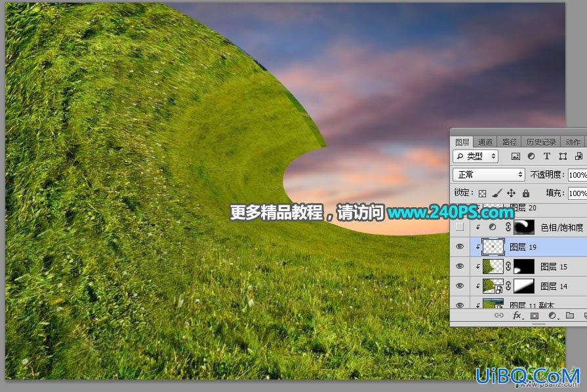
Task: Hide 图层 15 using its eye icon
Action: 460,266
